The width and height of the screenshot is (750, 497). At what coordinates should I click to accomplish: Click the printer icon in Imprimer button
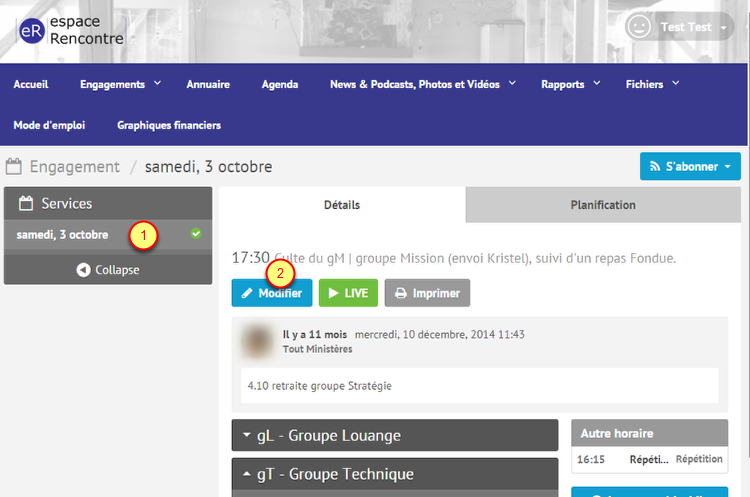click(401, 293)
